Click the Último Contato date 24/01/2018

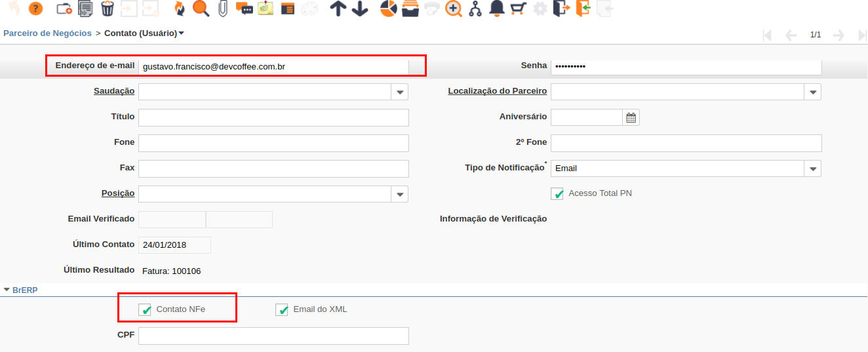(x=174, y=245)
